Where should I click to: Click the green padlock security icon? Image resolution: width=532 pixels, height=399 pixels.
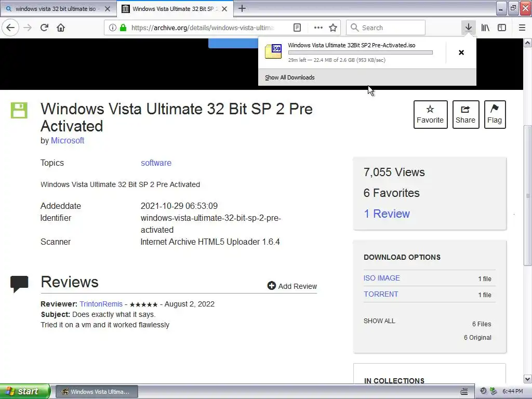point(123,28)
